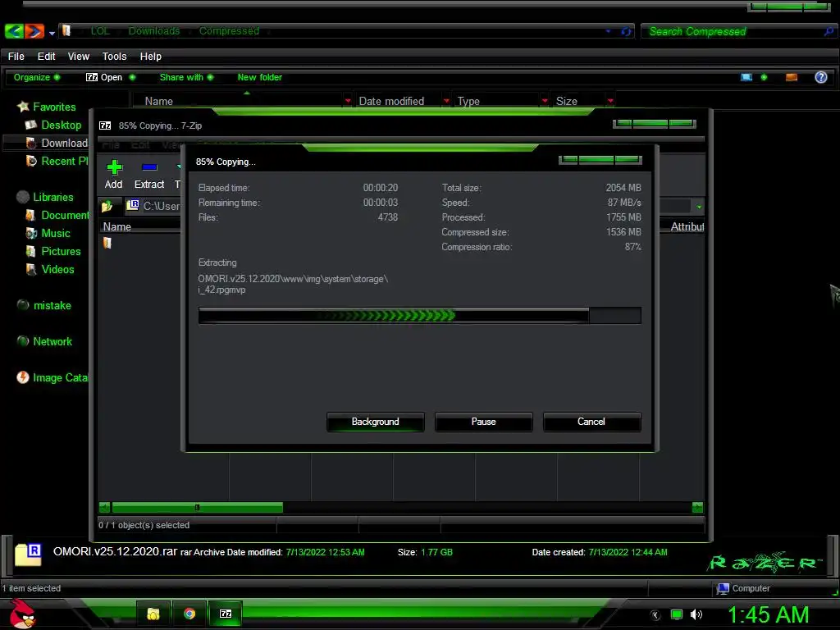This screenshot has width=840, height=630.
Task: Open the Pictures library in sidebar
Action: point(61,251)
